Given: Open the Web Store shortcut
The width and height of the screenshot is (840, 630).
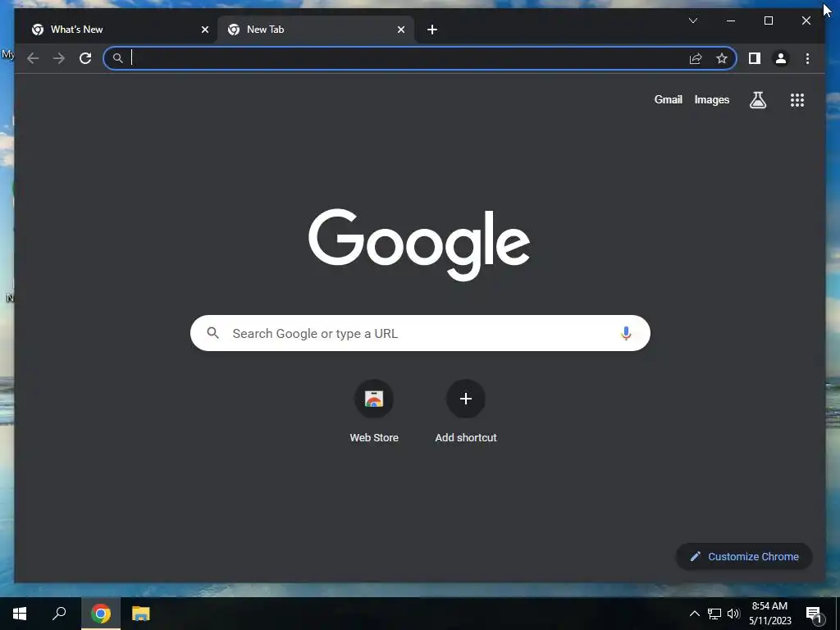Looking at the screenshot, I should coord(374,413).
